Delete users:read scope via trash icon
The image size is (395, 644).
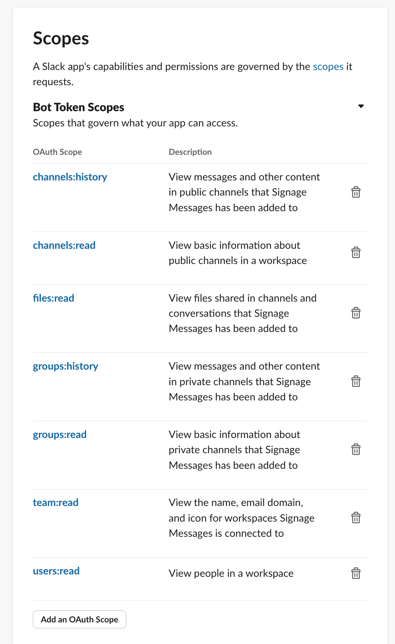pyautogui.click(x=356, y=573)
